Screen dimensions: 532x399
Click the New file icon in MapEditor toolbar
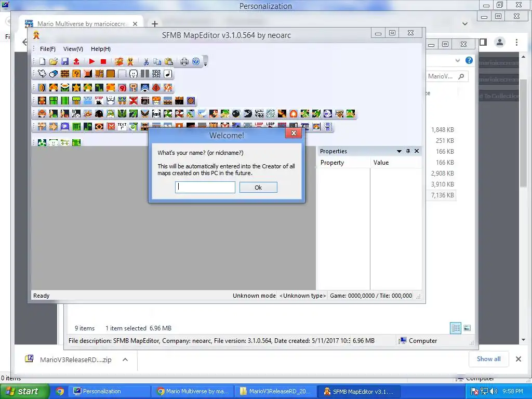click(x=42, y=61)
